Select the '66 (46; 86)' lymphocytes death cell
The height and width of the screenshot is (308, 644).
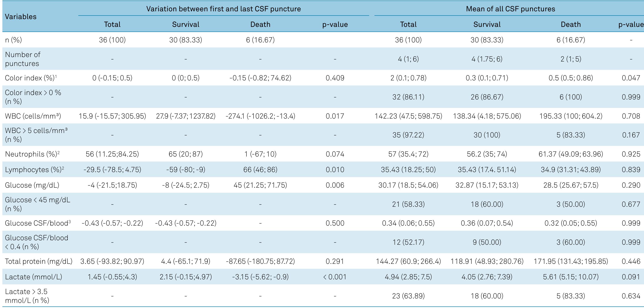click(x=260, y=170)
